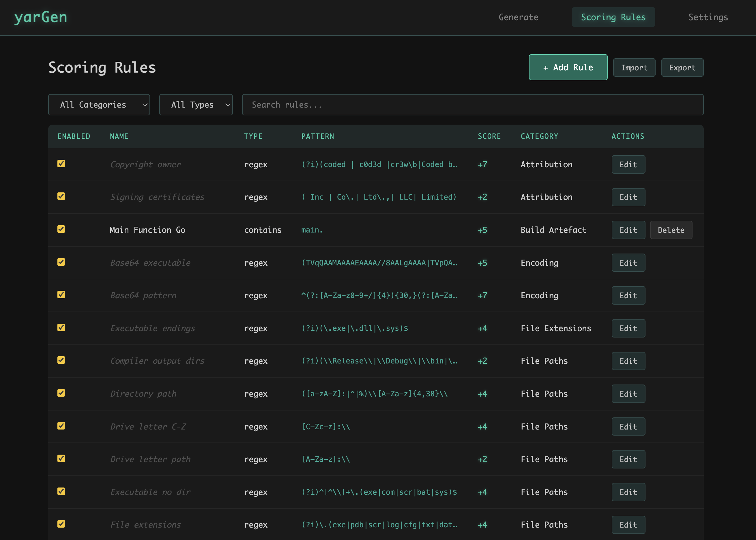Viewport: 756px width, 540px height.
Task: Toggle the Signing certificates rule checkbox
Action: pos(61,196)
